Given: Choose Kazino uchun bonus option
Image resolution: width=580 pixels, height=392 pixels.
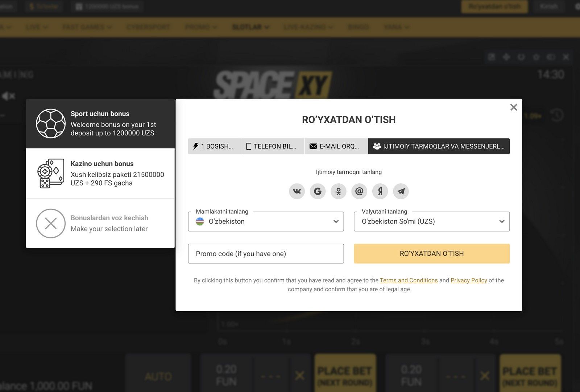Looking at the screenshot, I should pos(100,173).
